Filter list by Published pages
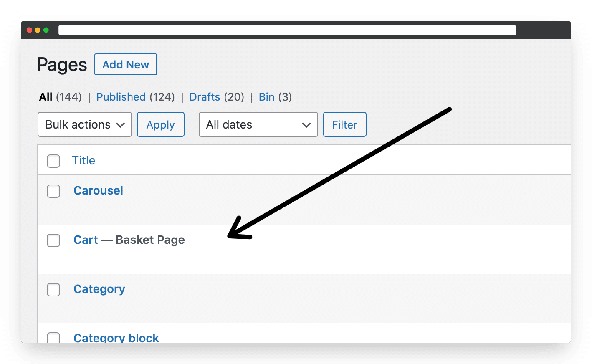This screenshot has width=592, height=364. click(x=121, y=97)
